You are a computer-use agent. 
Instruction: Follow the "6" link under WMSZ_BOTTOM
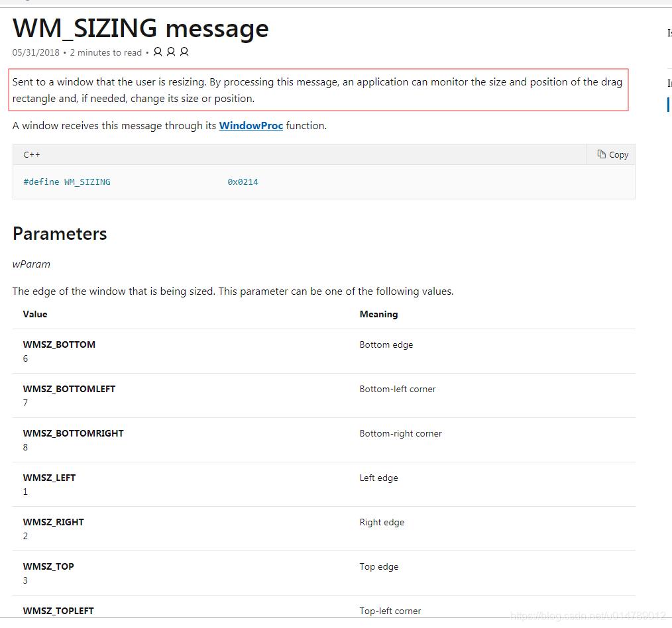pyautogui.click(x=25, y=358)
